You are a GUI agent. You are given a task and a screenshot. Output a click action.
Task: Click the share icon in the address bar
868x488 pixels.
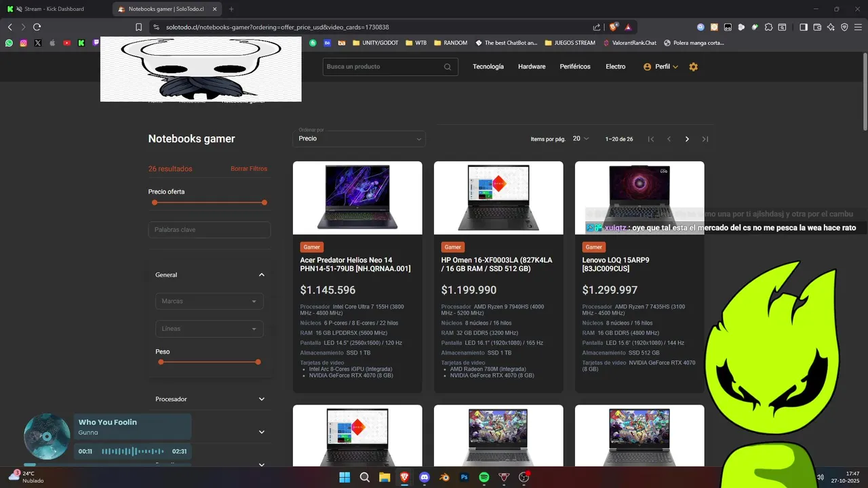(597, 27)
